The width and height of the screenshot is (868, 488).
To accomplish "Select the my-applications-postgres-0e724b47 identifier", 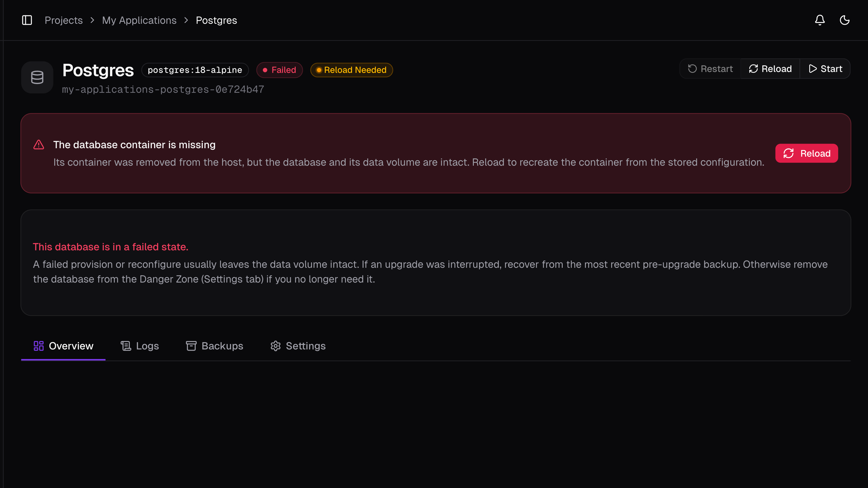I will [x=163, y=89].
